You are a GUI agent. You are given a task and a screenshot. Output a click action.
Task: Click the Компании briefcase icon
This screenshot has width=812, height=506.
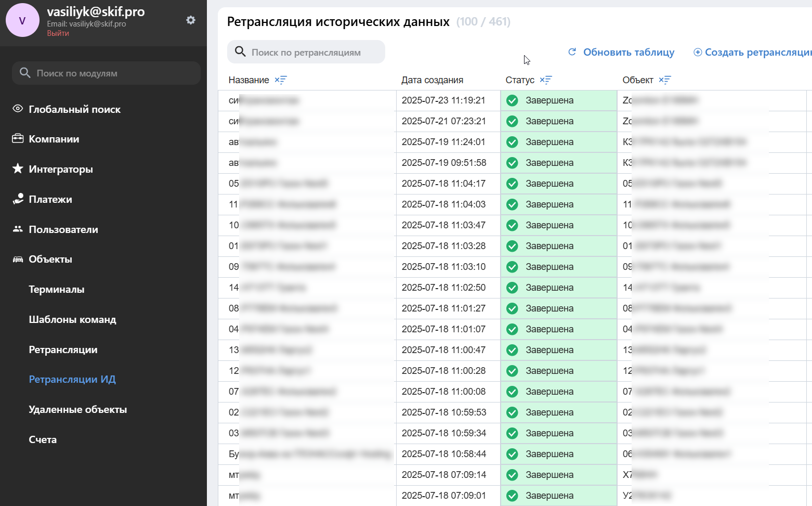pos(18,139)
